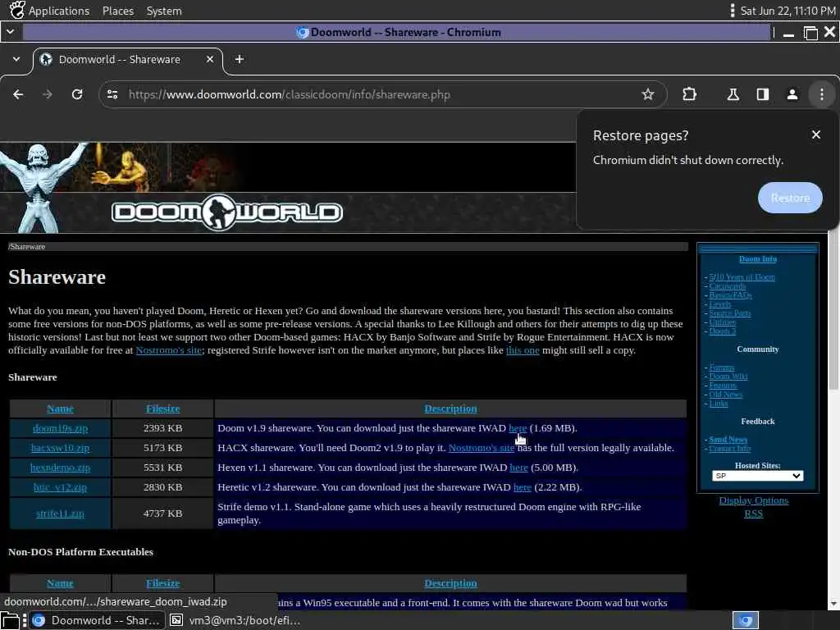Open Doom Info sidebar heading link
The image size is (840, 630).
pos(757,259)
